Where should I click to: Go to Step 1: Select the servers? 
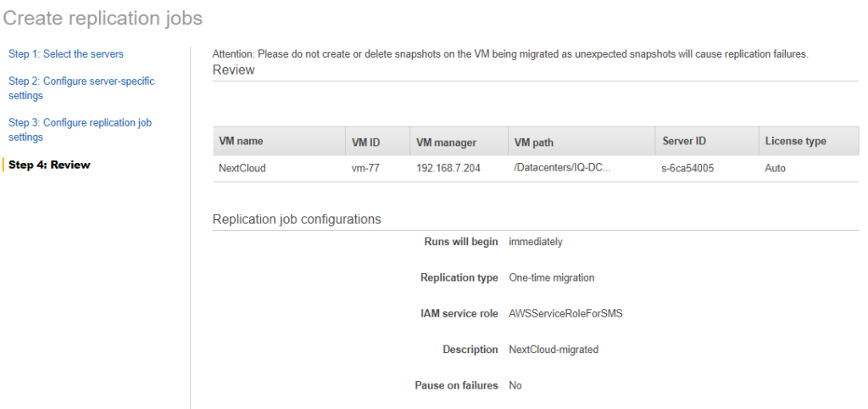[x=66, y=53]
